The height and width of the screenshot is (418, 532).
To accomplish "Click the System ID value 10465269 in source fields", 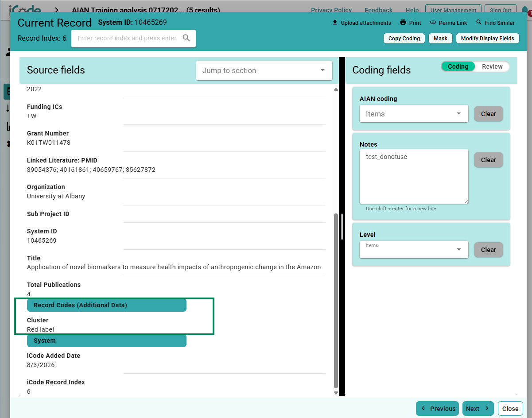I will pos(42,240).
